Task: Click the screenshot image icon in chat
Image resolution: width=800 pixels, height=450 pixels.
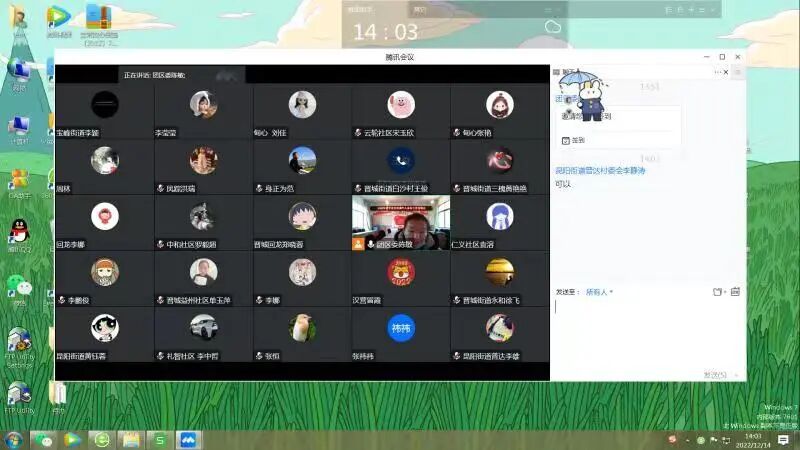Action: coord(735,292)
